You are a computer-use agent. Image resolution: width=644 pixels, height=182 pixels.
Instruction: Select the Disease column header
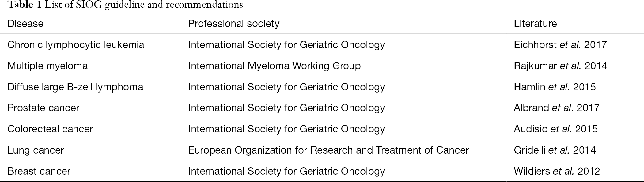point(25,24)
